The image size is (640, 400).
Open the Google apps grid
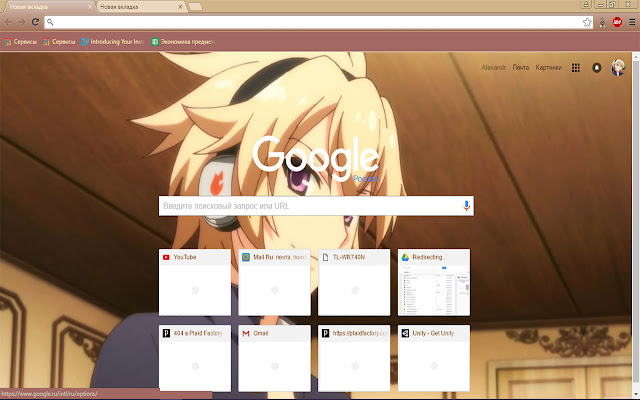[x=576, y=68]
